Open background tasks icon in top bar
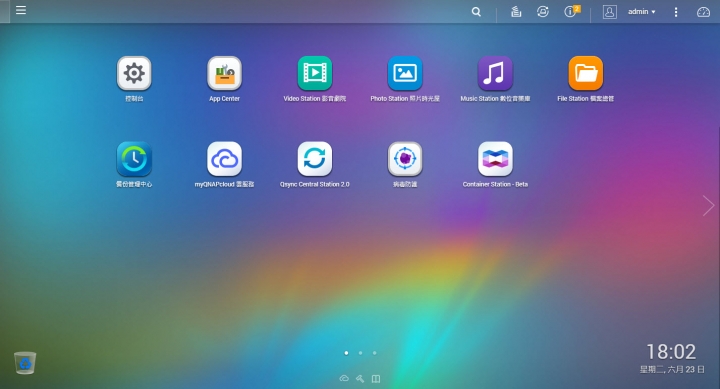This screenshot has width=720, height=389. pos(516,11)
